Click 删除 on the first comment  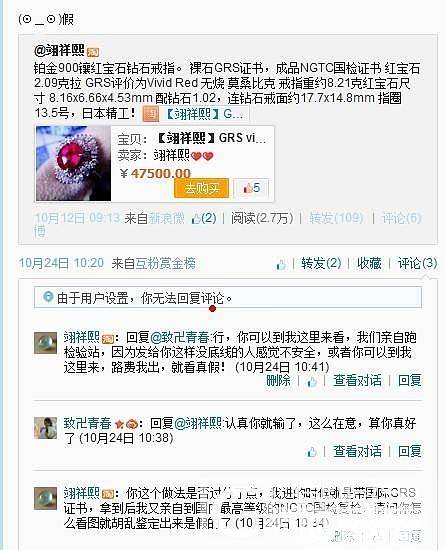278,380
